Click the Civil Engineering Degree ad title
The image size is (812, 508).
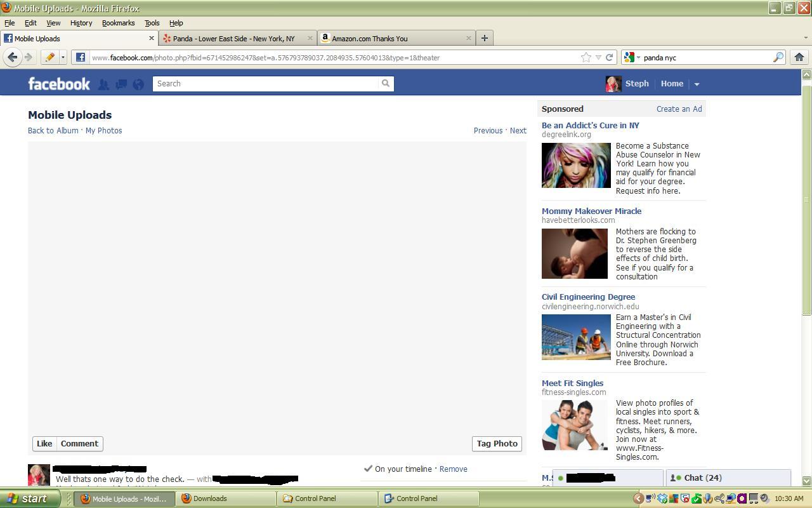coord(588,297)
